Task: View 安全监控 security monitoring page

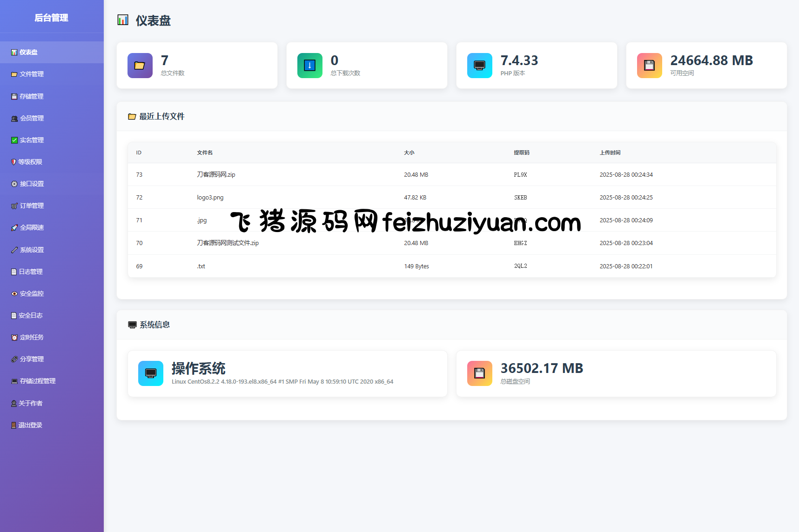Action: (32, 293)
